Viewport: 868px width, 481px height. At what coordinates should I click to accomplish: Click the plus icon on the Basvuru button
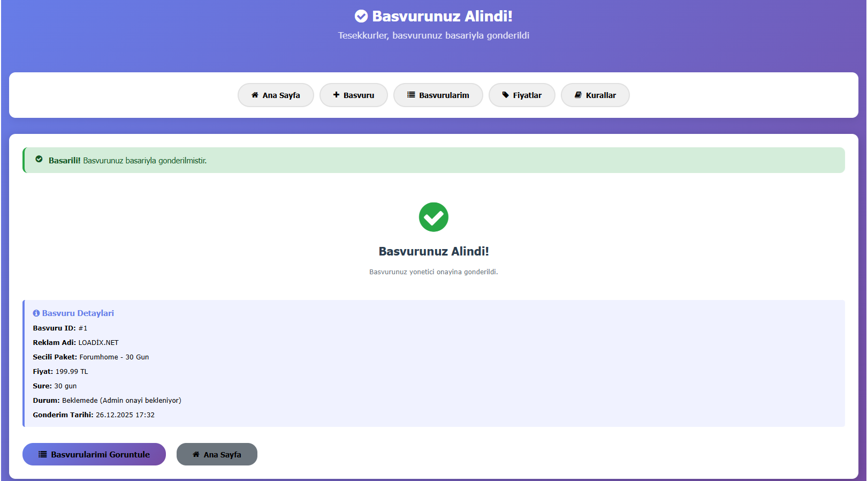tap(336, 95)
